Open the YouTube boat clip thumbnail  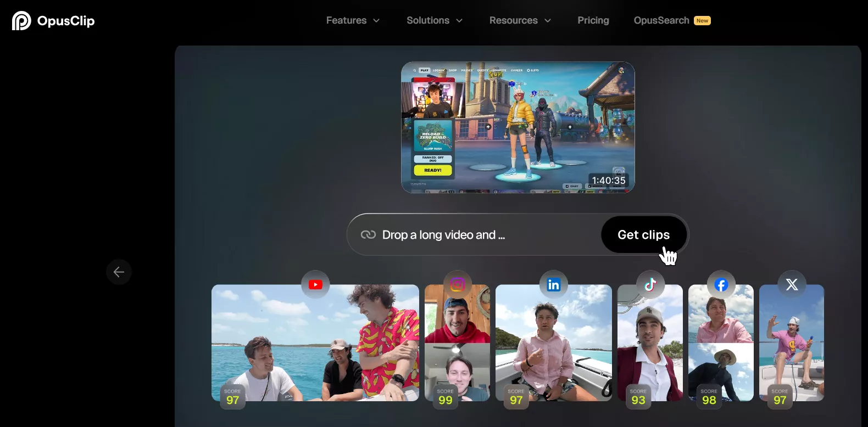315,343
